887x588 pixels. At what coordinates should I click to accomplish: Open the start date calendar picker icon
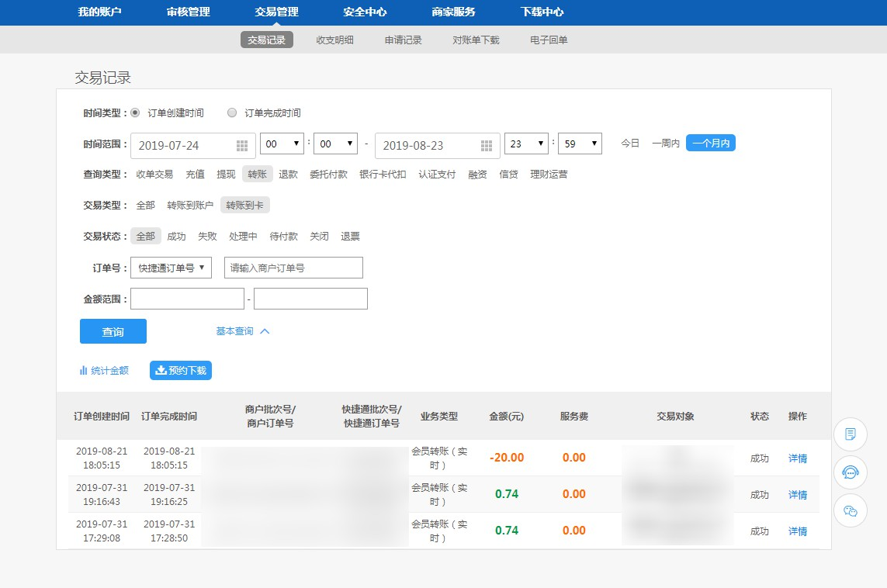[x=242, y=146]
